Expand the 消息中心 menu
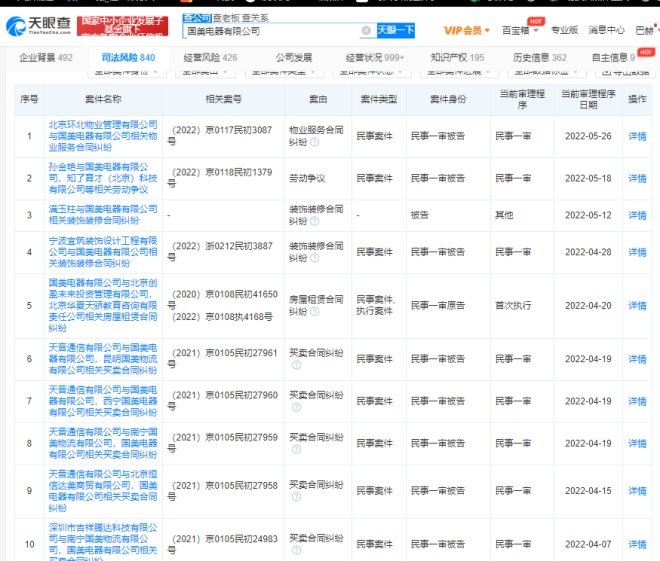The image size is (660, 561). [605, 30]
